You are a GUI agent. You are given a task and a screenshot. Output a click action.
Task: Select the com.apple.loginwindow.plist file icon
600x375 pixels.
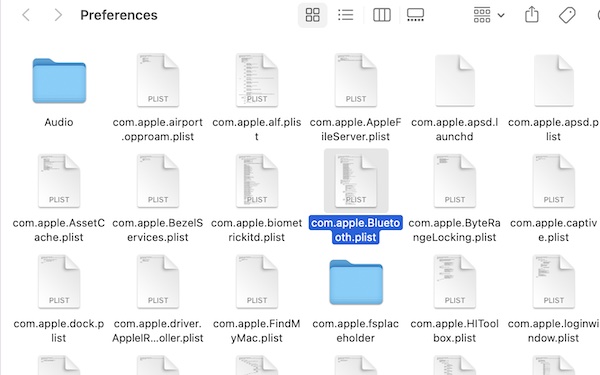pyautogui.click(x=553, y=282)
